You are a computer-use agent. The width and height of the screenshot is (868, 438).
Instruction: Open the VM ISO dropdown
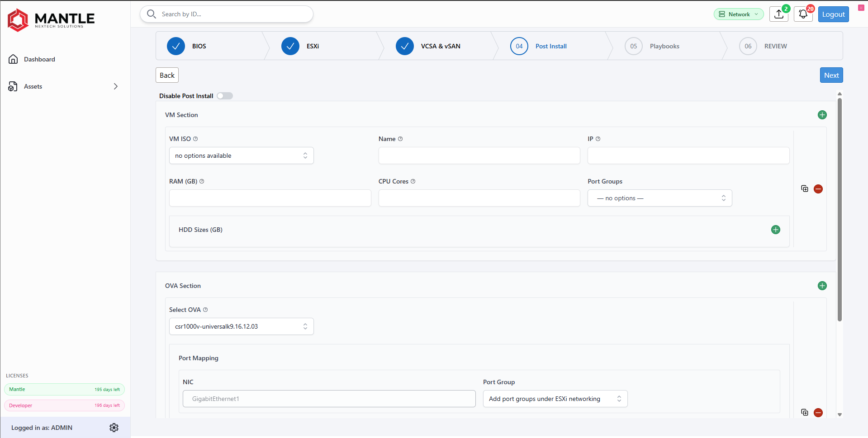tap(242, 155)
